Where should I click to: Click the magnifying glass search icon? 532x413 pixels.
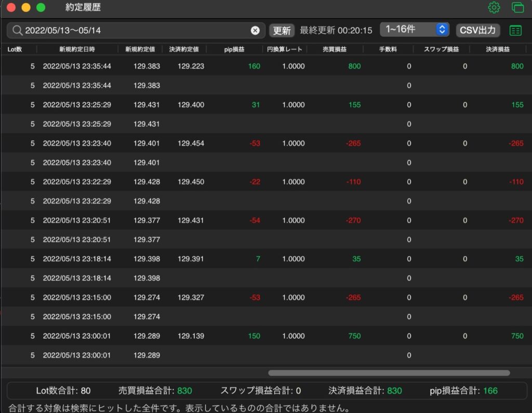click(x=17, y=31)
